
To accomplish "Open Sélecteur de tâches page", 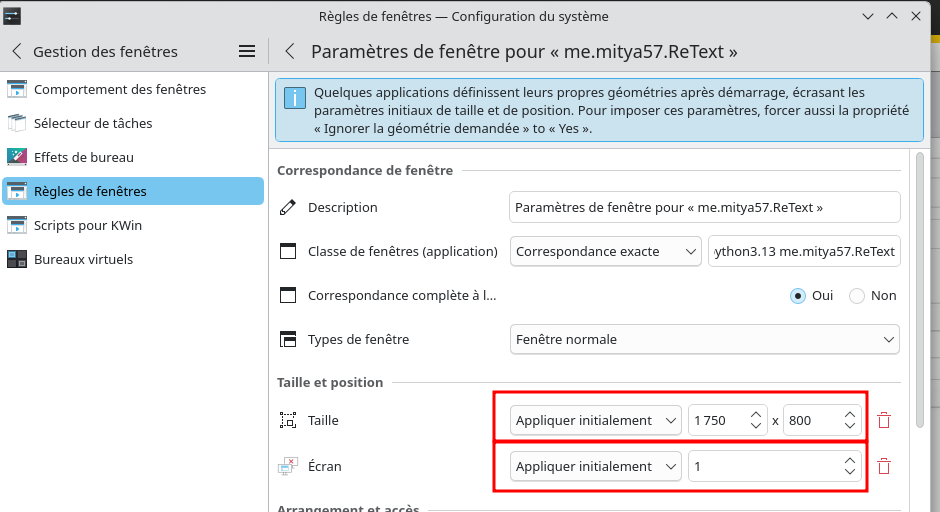I will [x=93, y=123].
